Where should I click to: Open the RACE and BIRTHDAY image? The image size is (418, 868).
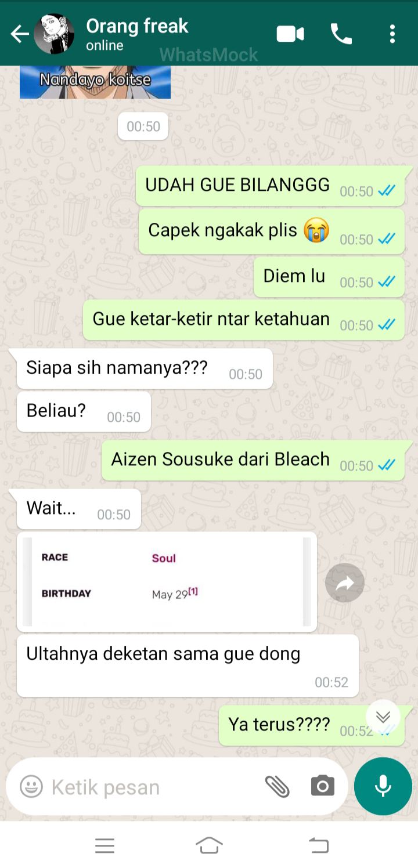[x=167, y=582]
